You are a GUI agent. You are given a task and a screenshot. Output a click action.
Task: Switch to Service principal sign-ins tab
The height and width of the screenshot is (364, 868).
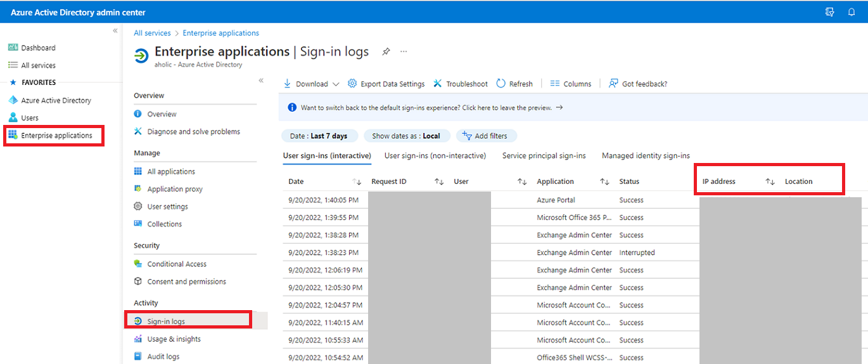point(544,155)
